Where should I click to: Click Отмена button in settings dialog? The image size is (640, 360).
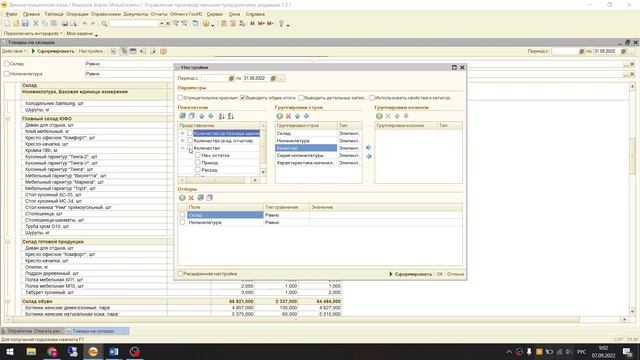(x=456, y=274)
